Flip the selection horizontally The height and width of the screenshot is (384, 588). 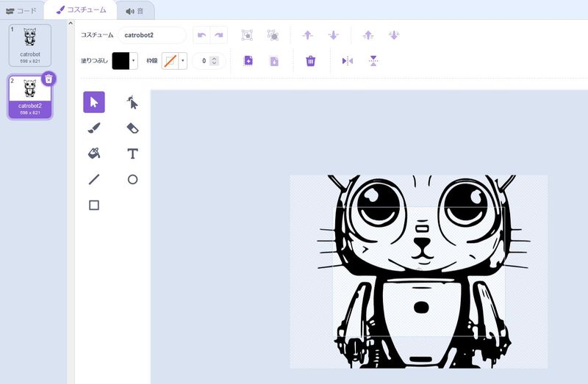tap(348, 61)
